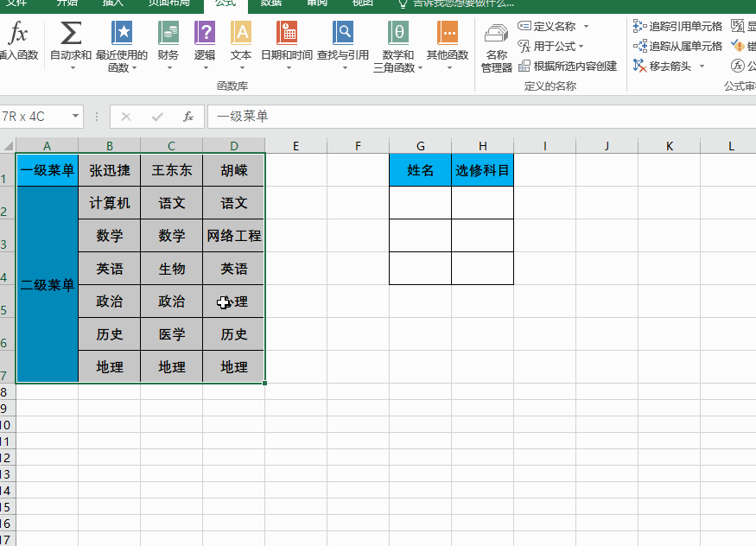The height and width of the screenshot is (546, 756).
Task: Expand Define Name dropdown arrow
Action: (x=586, y=26)
